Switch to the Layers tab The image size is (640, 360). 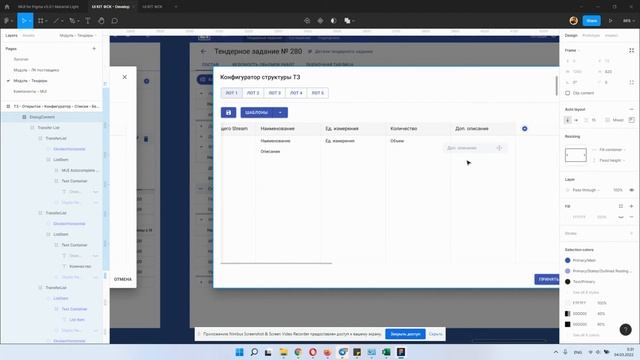click(x=11, y=36)
